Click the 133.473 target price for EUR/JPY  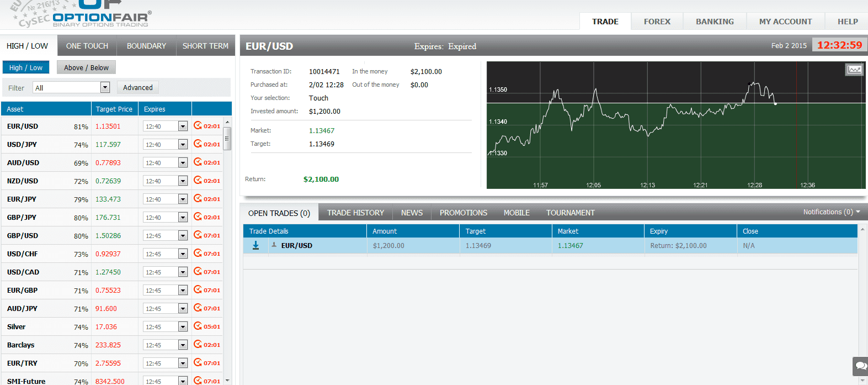108,199
